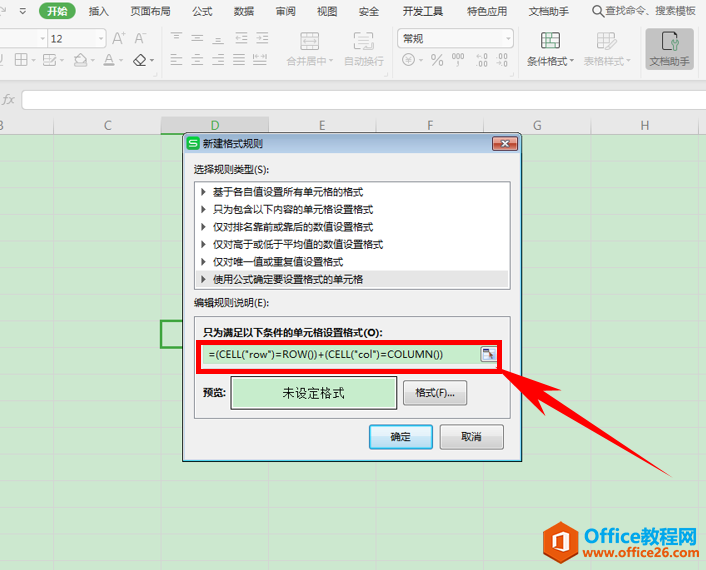
Task: Click the eraser clear-format icon
Action: (x=140, y=59)
